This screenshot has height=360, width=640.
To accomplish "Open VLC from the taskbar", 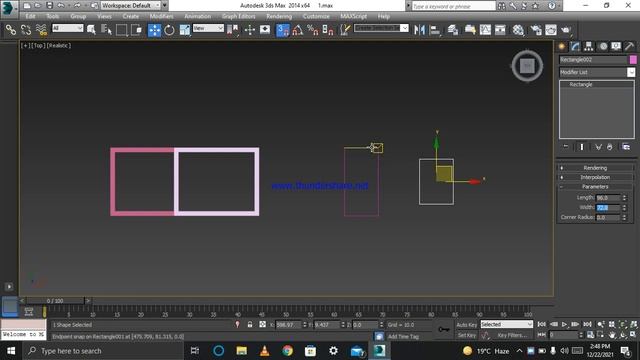I will pyautogui.click(x=264, y=351).
